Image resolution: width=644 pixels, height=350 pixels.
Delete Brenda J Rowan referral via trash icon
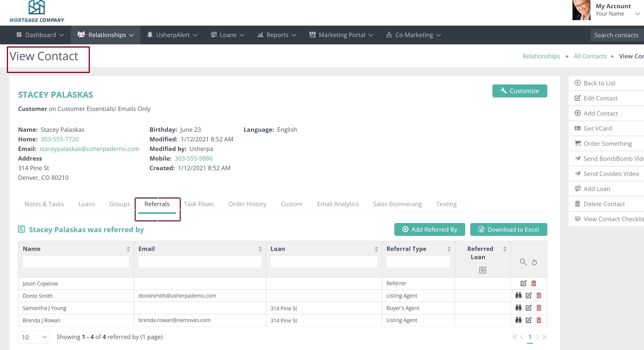pyautogui.click(x=539, y=320)
